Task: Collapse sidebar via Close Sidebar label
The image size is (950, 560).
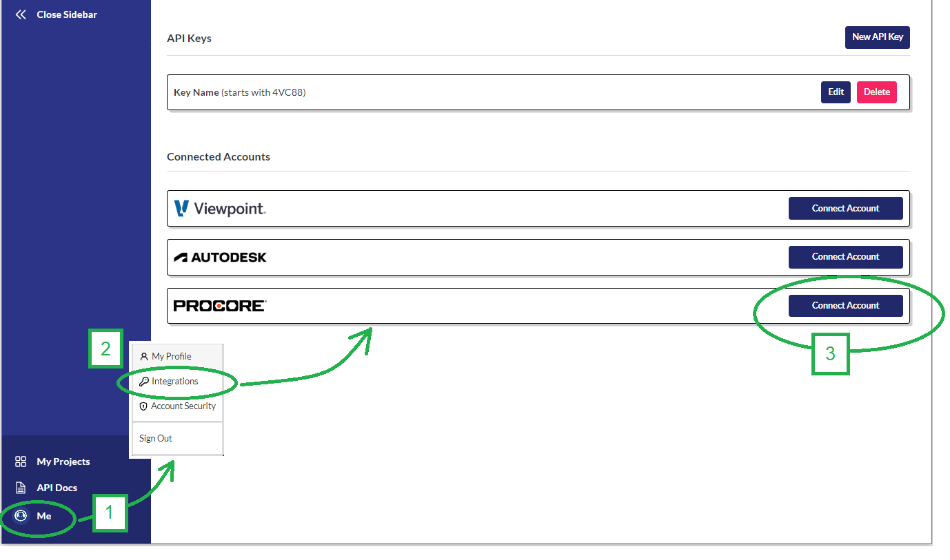Action: pyautogui.click(x=67, y=14)
